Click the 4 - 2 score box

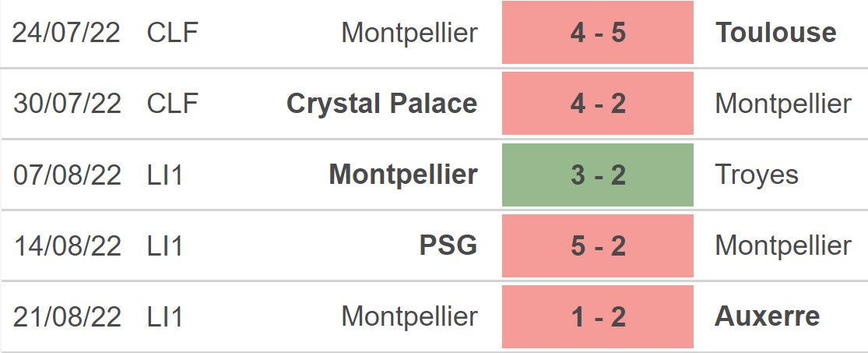tap(597, 104)
